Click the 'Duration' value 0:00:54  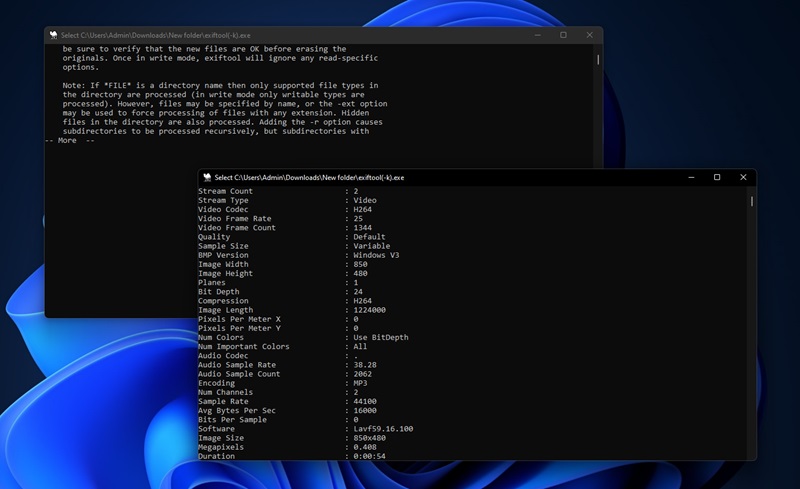[369, 456]
